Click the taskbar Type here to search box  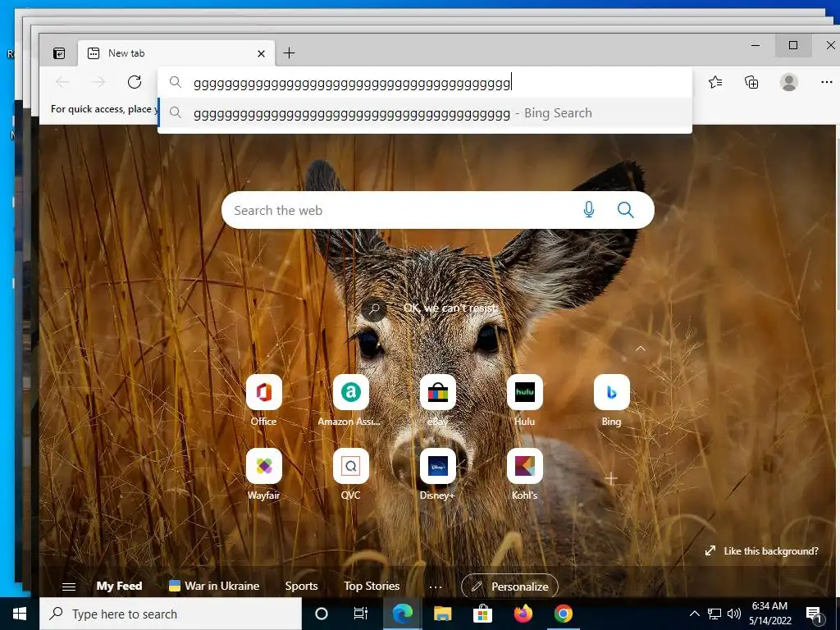tap(171, 614)
